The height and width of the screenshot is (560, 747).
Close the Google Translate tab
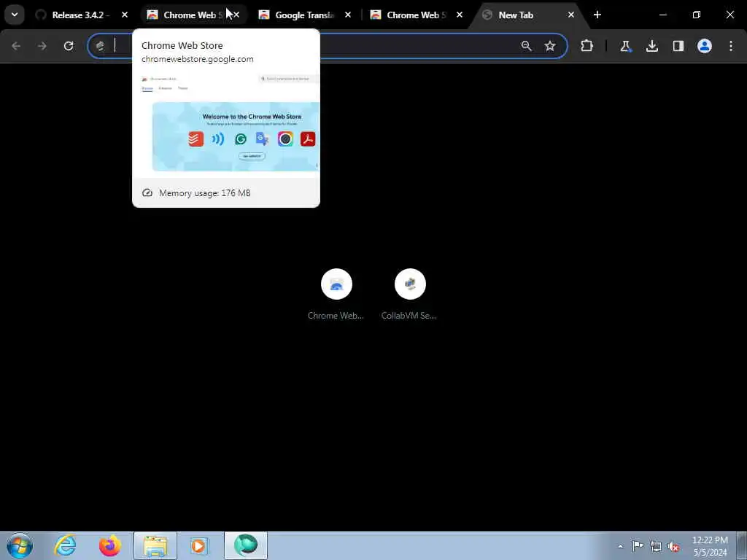coord(348,15)
